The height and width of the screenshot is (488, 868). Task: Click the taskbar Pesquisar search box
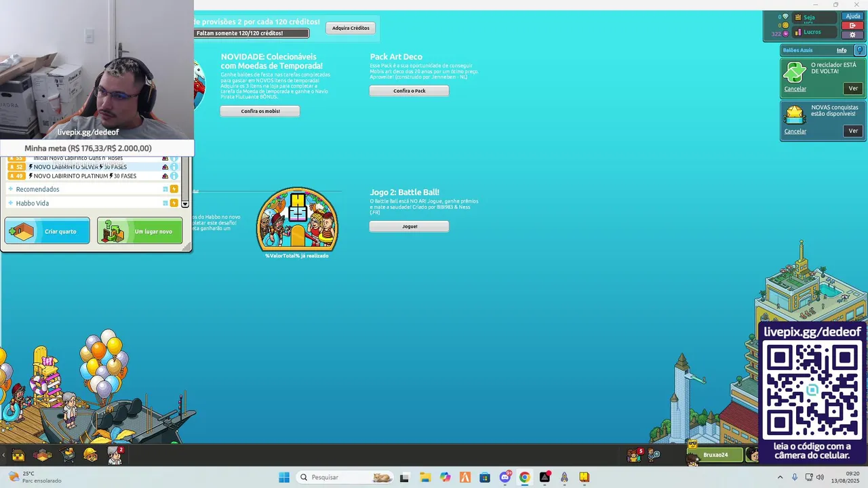[344, 477]
